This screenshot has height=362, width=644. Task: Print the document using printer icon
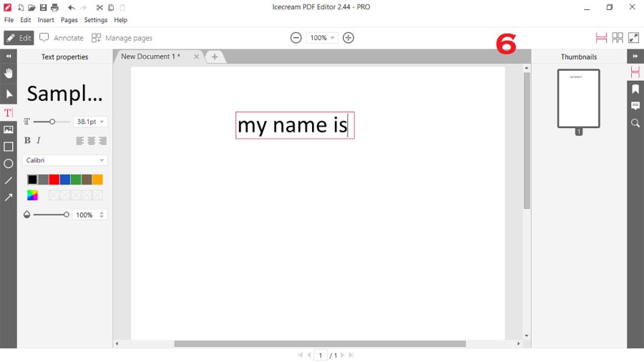click(x=54, y=7)
